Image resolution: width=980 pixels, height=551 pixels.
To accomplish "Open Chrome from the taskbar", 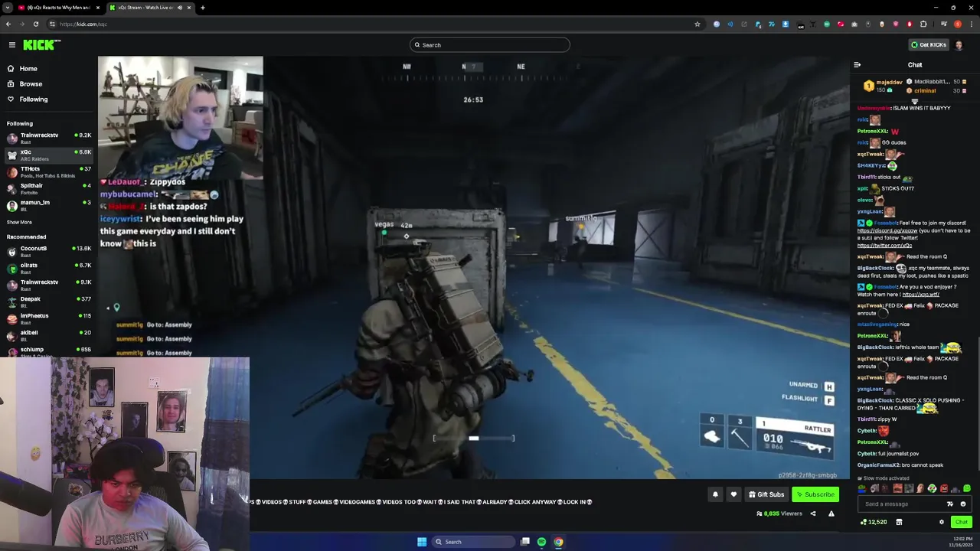I will coord(558,542).
